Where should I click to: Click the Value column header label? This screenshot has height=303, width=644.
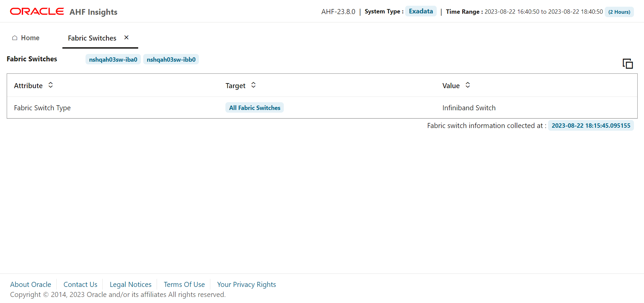click(451, 85)
